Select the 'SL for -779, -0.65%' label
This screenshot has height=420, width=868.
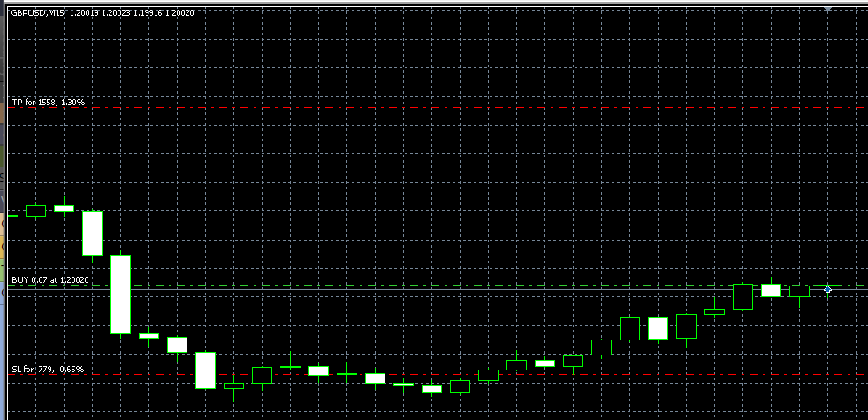(48, 369)
